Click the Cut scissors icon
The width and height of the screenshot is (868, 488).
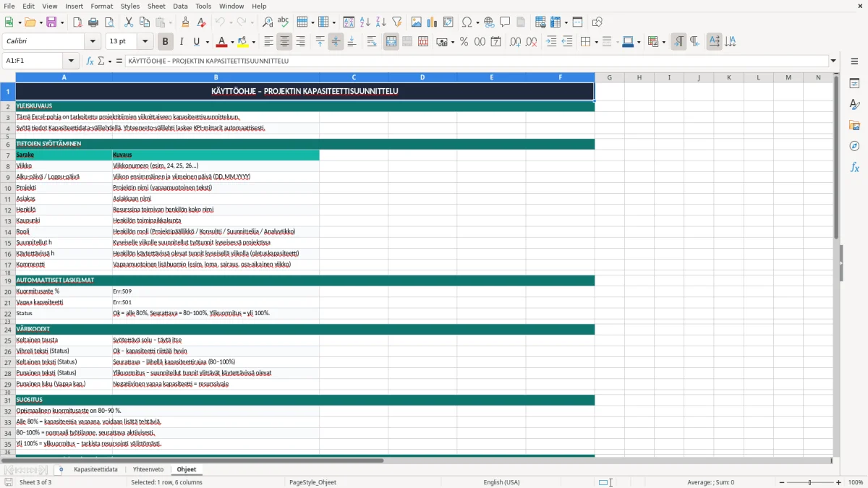click(128, 22)
